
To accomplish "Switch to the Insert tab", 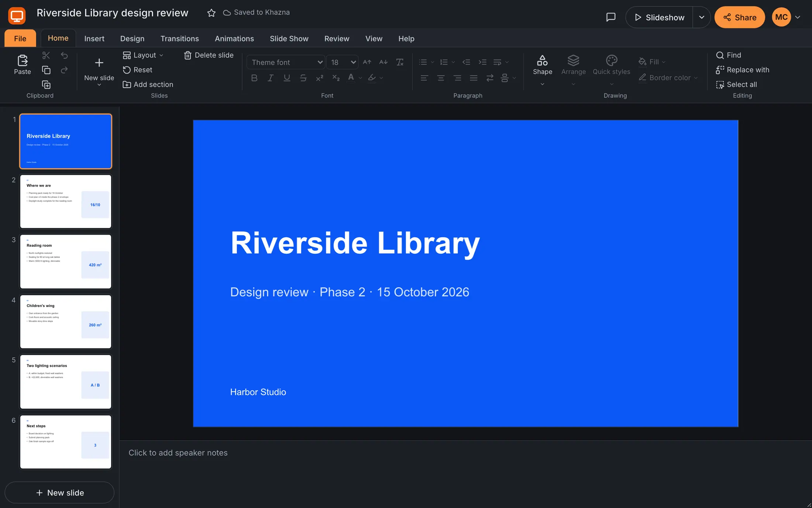I will (94, 38).
